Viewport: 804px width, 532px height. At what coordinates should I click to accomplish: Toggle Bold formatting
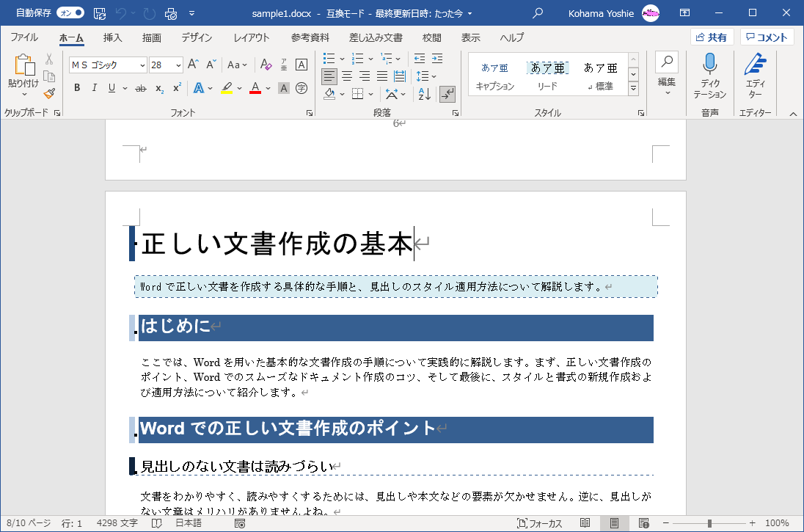click(77, 88)
